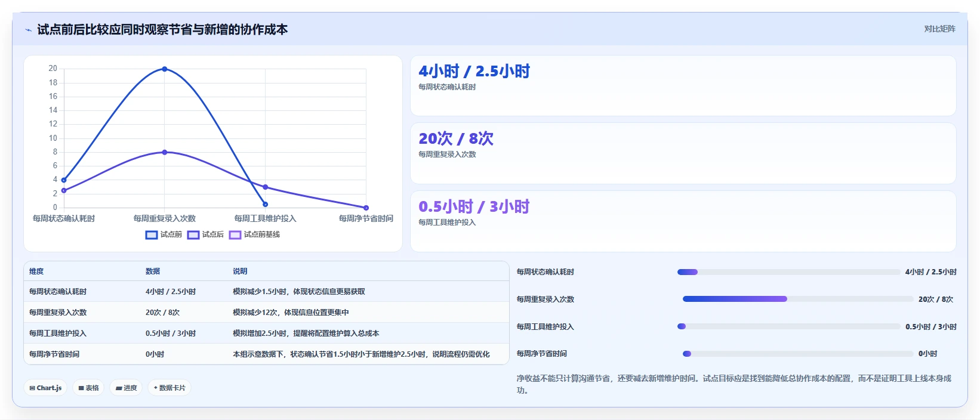Viewport: 980px width, 420px height.
Task: Click the 数据卡片 tag chip
Action: [170, 388]
